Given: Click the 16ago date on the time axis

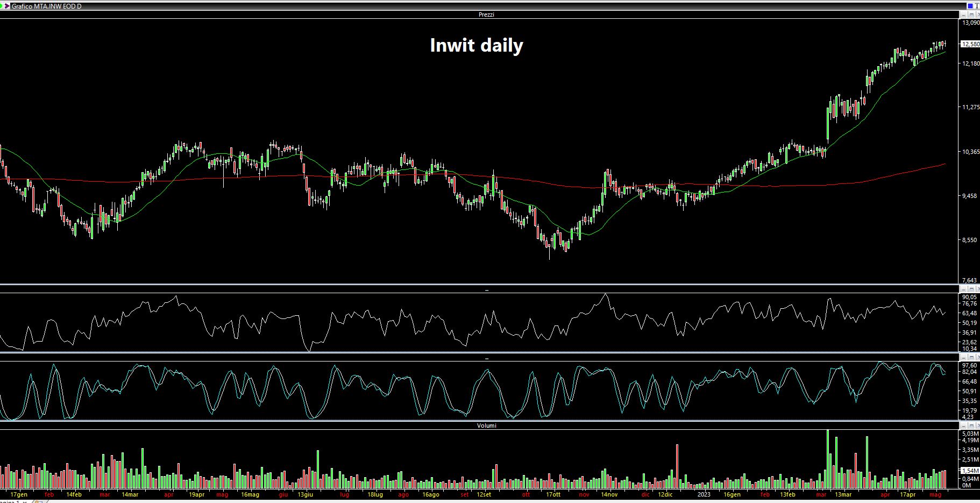Looking at the screenshot, I should 430,494.
